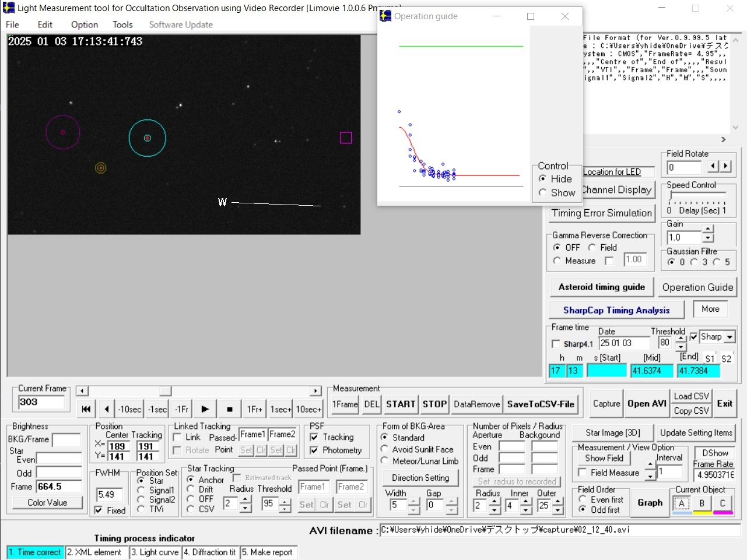The width and height of the screenshot is (747, 560).
Task: Click the SaveToCSV-File button
Action: [541, 404]
